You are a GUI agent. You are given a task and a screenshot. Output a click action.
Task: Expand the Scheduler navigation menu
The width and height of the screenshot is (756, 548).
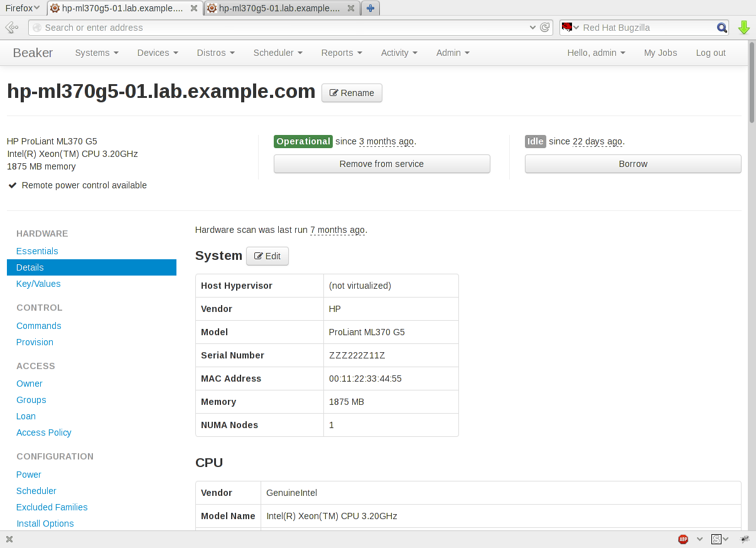pyautogui.click(x=278, y=53)
